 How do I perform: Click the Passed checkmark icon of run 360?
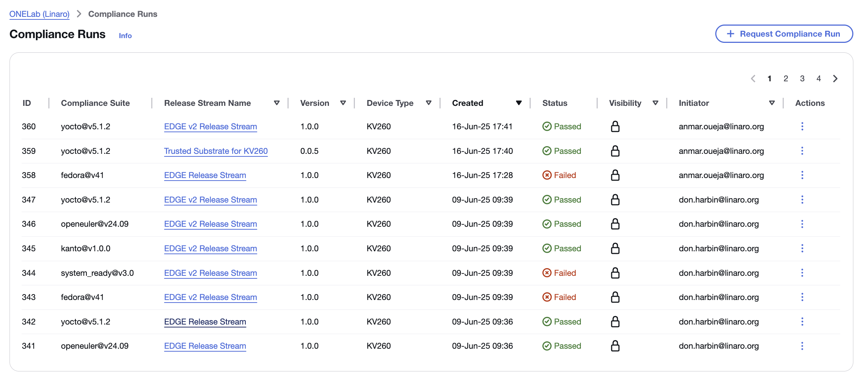point(547,126)
